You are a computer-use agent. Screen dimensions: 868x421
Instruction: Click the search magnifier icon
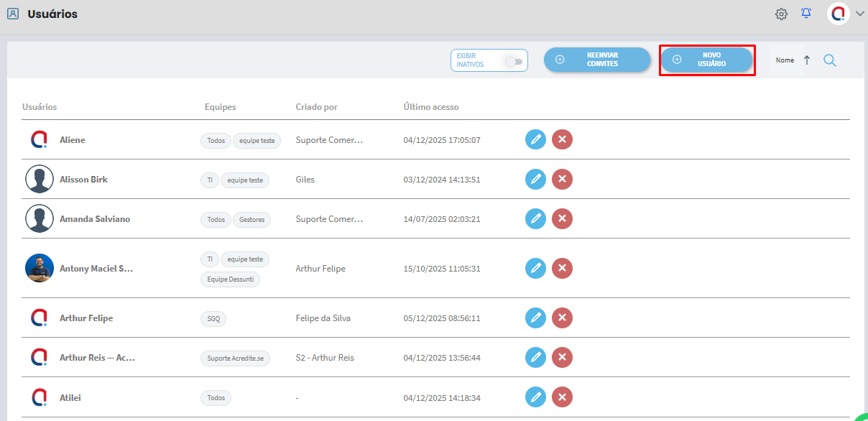829,60
